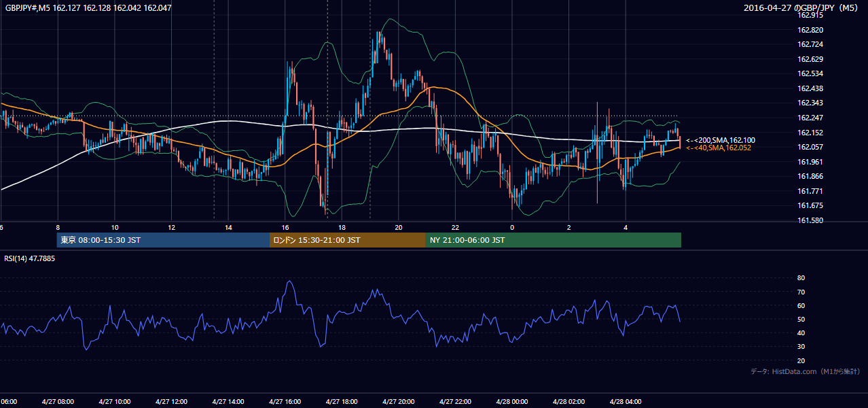Click the 200 SMA 162.100 label
The width and height of the screenshot is (868, 408).
pos(720,140)
